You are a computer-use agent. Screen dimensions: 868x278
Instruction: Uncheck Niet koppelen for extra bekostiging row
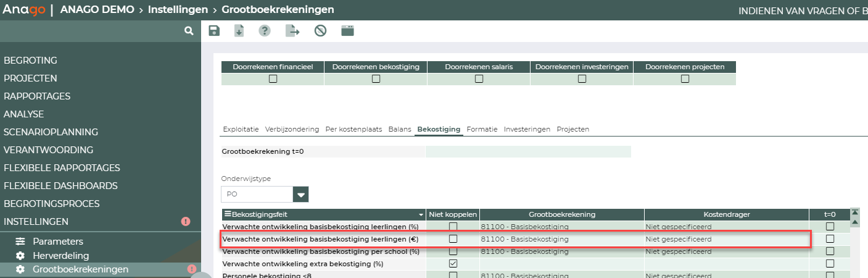[453, 264]
